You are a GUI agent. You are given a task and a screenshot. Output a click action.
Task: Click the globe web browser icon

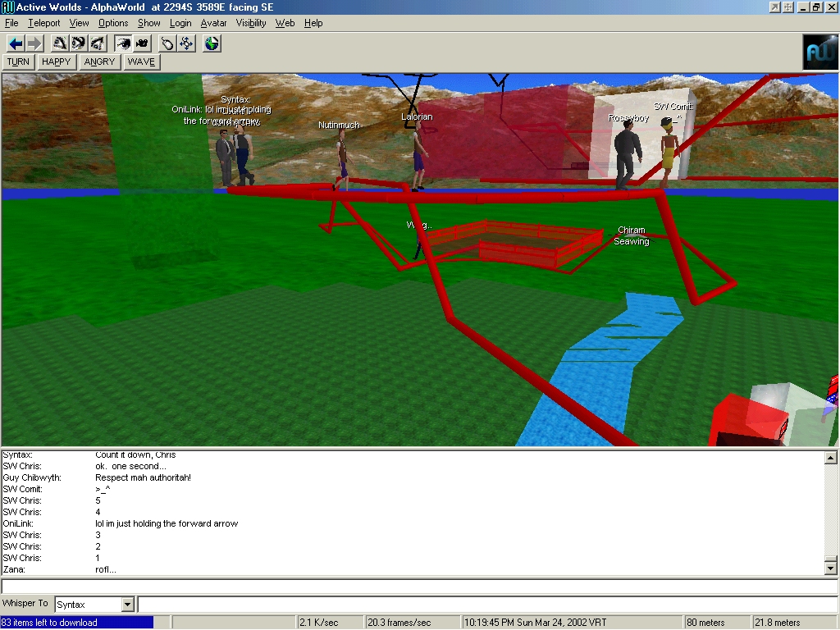click(x=212, y=43)
